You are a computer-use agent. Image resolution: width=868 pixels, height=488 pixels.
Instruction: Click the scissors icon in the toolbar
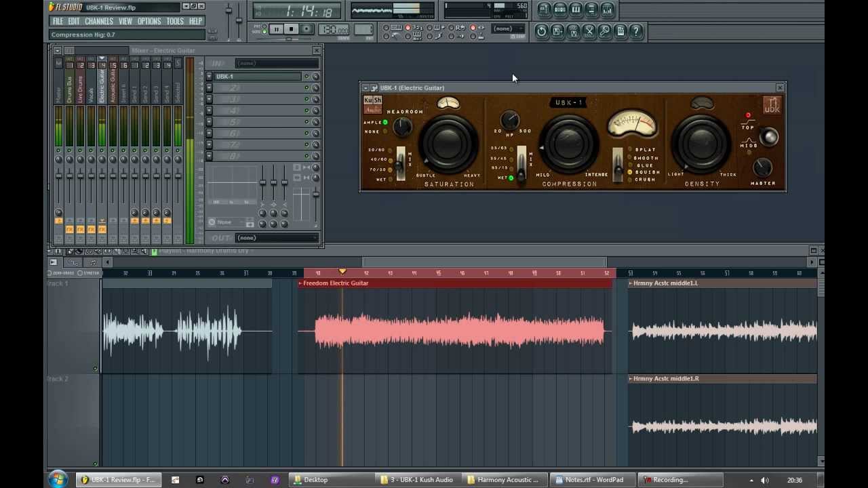(589, 31)
